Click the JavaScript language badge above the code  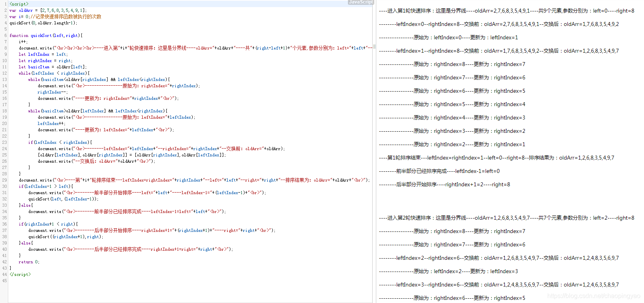tap(360, 2)
